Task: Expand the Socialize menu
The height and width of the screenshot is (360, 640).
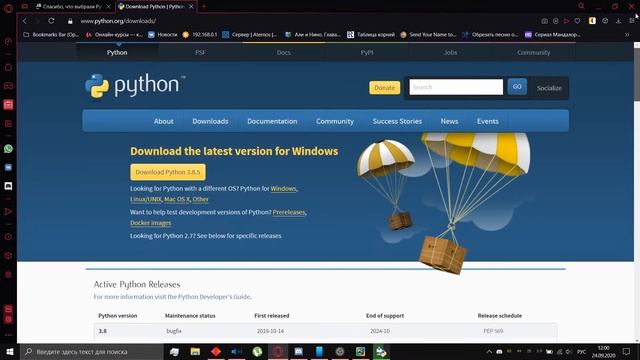Action: coord(549,88)
